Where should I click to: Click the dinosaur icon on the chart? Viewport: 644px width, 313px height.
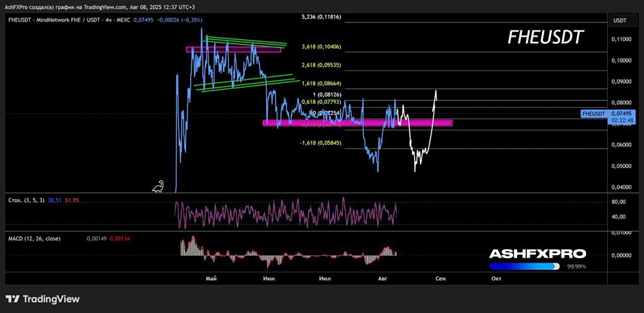point(158,187)
